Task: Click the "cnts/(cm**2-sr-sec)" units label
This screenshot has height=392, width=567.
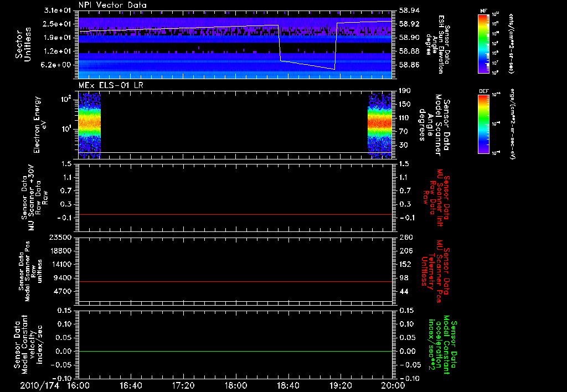Action: 511,44
